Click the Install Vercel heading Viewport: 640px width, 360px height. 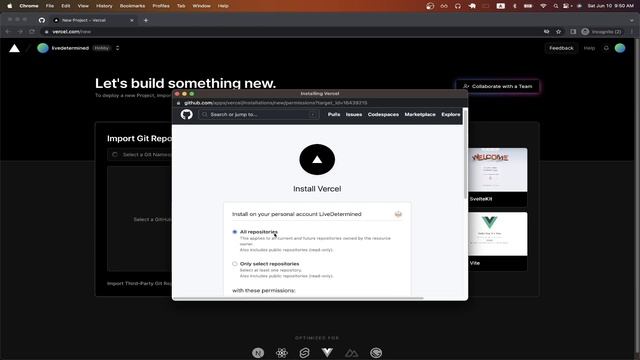(317, 189)
